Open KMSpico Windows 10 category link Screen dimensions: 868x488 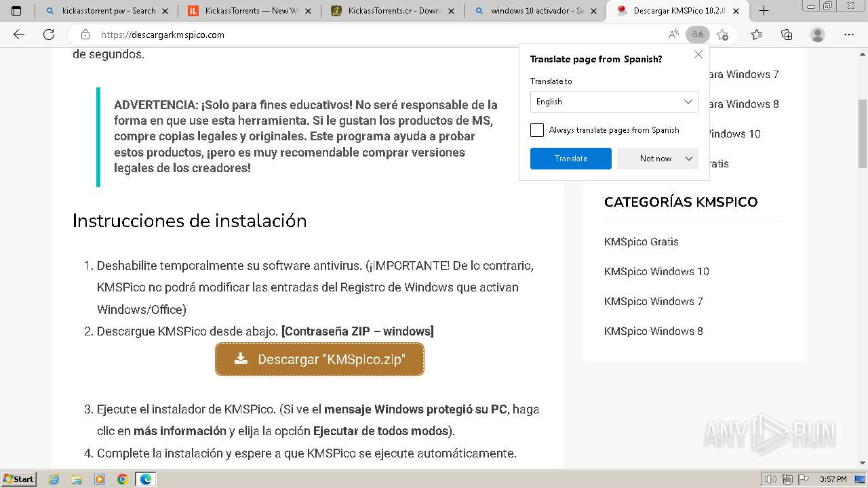[656, 271]
